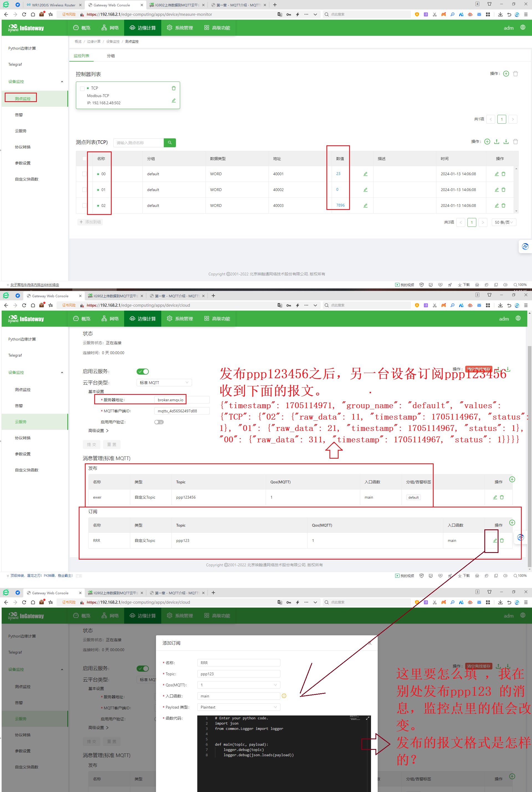Edit the TCP controller via its pencil icon
532x792 pixels.
click(174, 100)
